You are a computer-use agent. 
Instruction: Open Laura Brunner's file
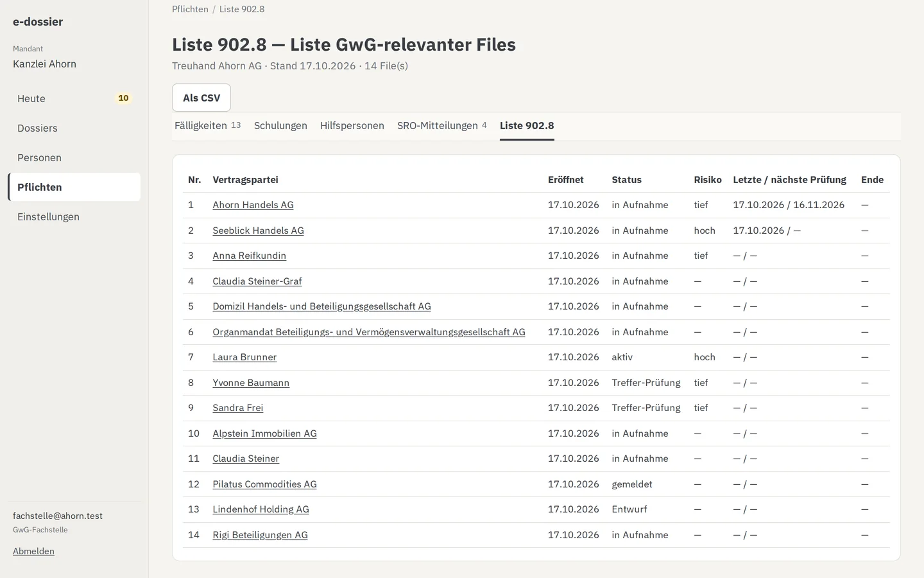244,357
